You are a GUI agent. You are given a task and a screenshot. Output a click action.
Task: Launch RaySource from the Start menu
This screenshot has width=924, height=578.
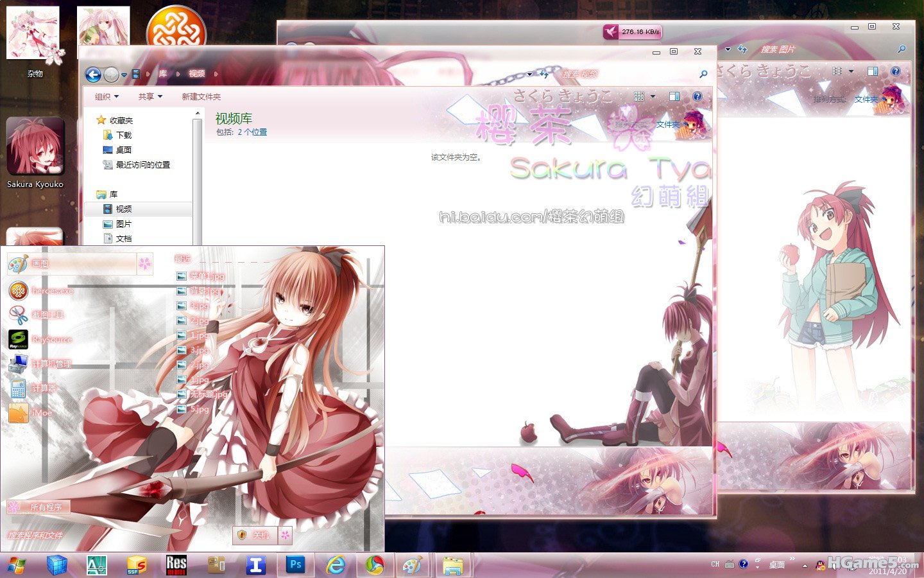51,339
